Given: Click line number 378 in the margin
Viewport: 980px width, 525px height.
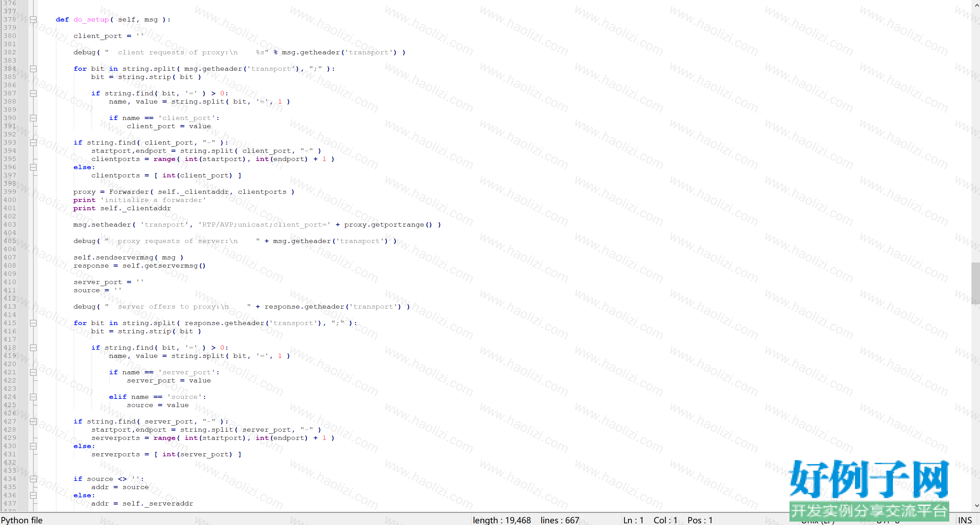Looking at the screenshot, I should pyautogui.click(x=10, y=20).
